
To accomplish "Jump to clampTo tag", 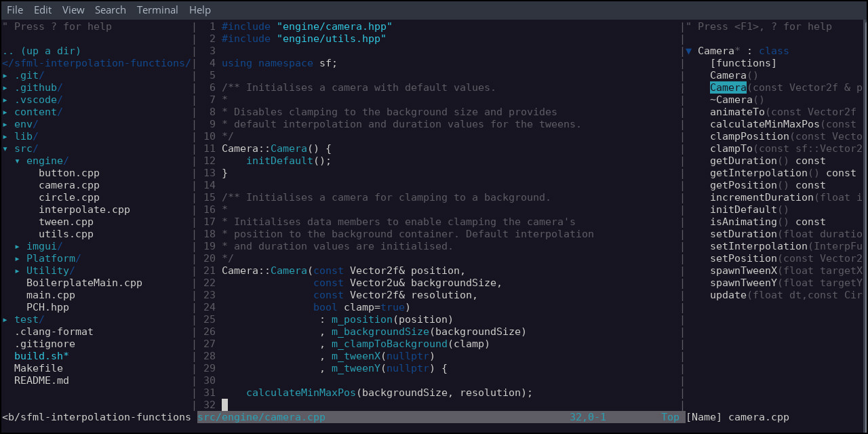I will [786, 149].
